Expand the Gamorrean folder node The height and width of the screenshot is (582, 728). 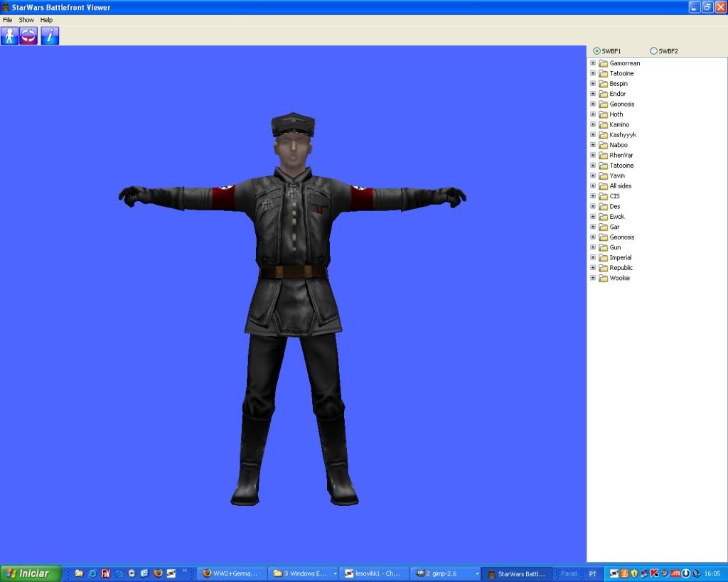(593, 63)
